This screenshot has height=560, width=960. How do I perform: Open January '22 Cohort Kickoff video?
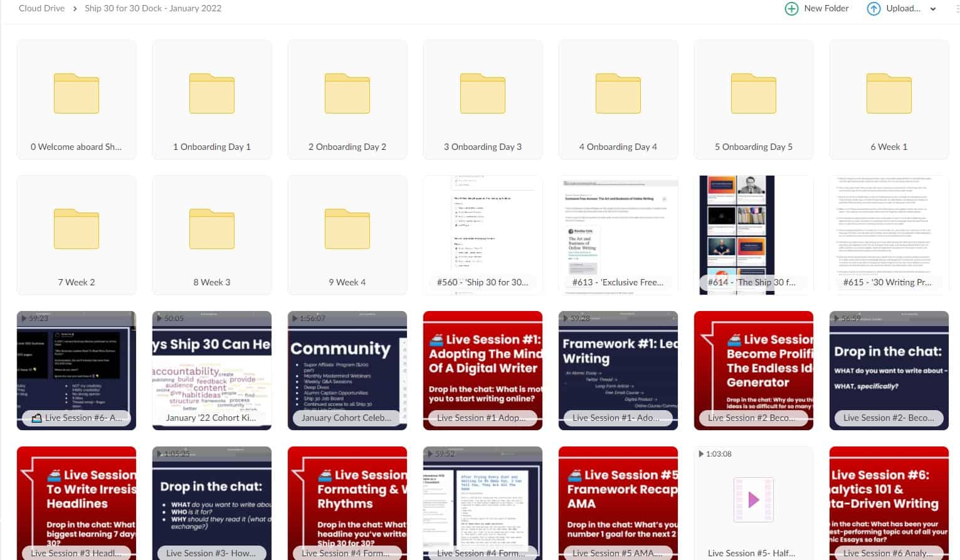pyautogui.click(x=212, y=370)
